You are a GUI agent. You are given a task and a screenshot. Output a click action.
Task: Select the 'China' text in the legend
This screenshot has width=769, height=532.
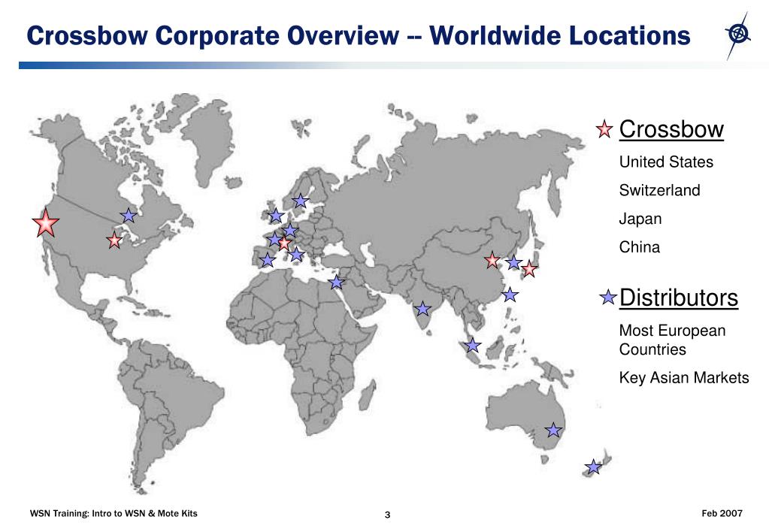tap(640, 247)
